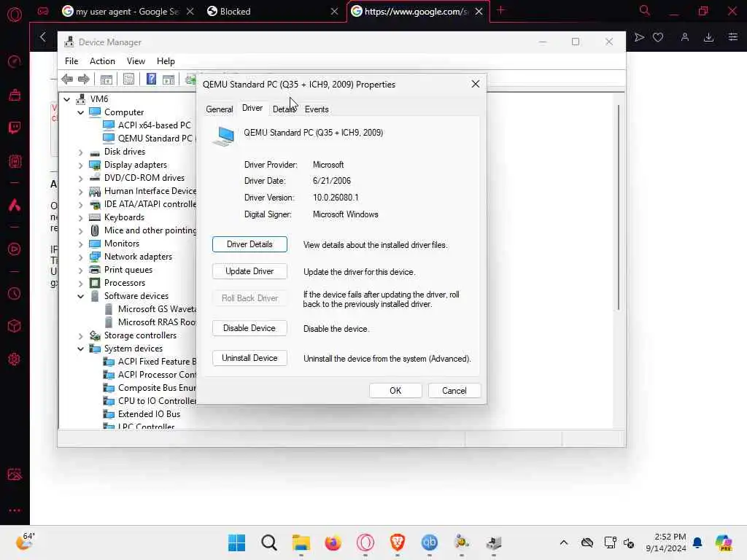Click the Update Driver button
Viewport: 747px width, 560px height.
[x=249, y=271]
